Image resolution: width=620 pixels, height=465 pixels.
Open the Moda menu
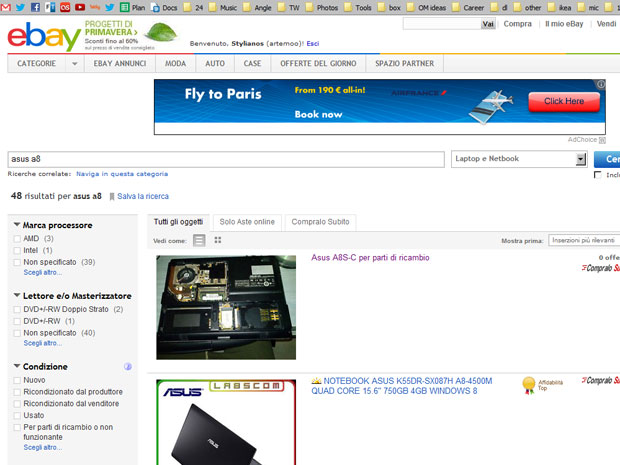point(176,64)
